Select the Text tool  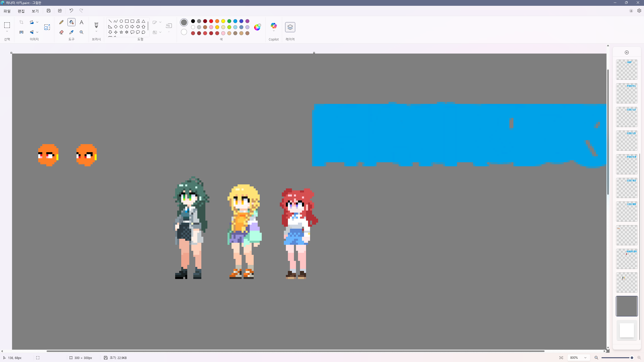point(82,22)
